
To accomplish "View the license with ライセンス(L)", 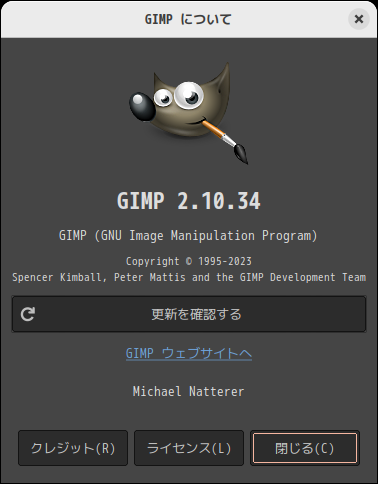I will tap(189, 448).
